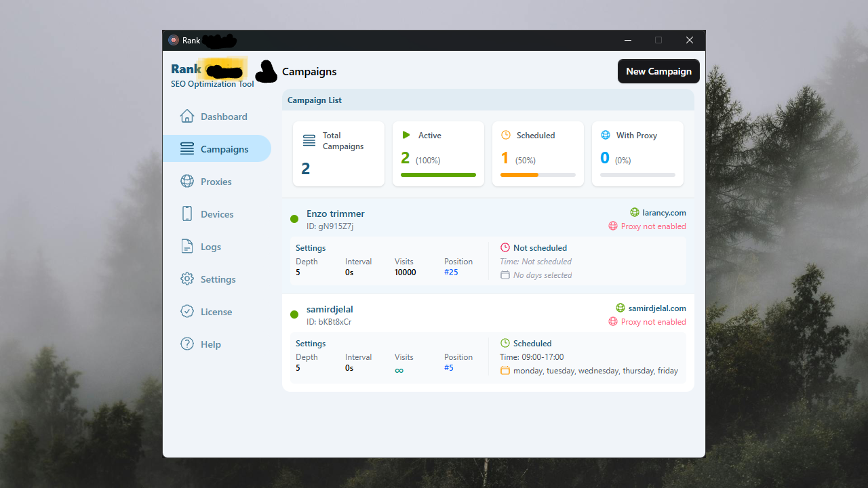Select the Total Campaigns stats card
Screen dimensions: 868x488
338,154
